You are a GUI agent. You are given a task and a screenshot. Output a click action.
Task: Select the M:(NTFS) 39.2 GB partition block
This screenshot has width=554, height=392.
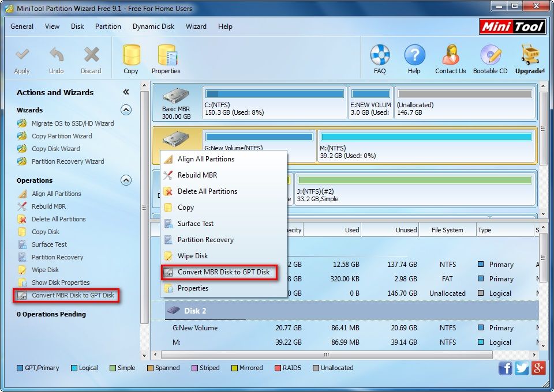[426, 146]
